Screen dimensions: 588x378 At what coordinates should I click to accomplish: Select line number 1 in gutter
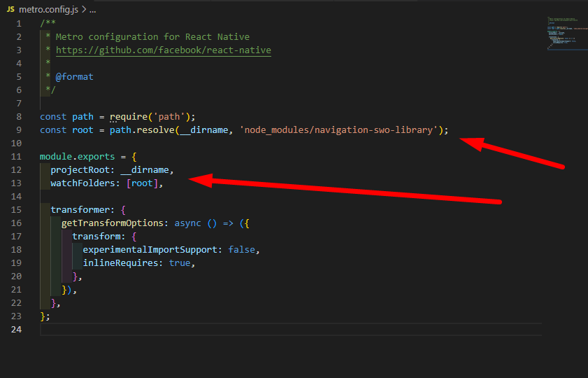pos(19,24)
